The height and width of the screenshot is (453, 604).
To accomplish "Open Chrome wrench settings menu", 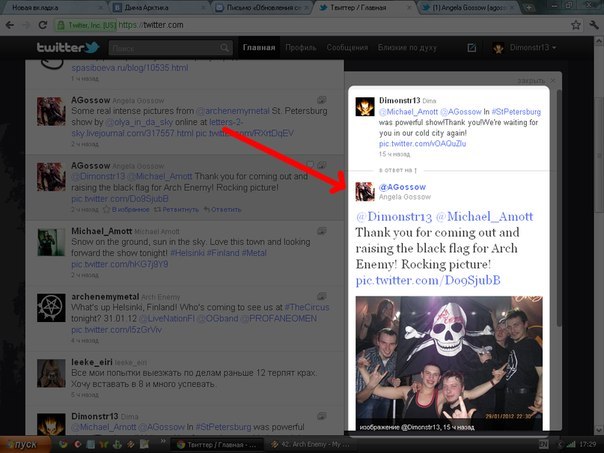I will [594, 25].
